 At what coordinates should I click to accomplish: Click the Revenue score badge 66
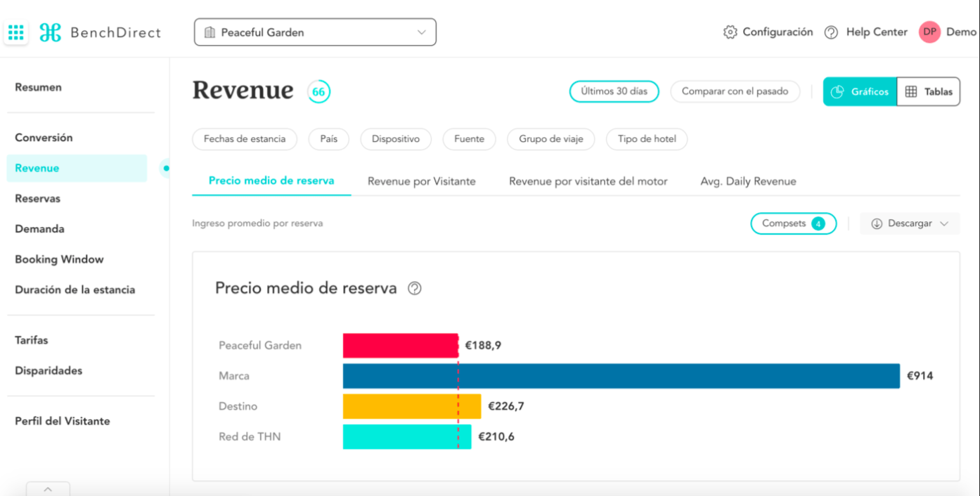318,92
